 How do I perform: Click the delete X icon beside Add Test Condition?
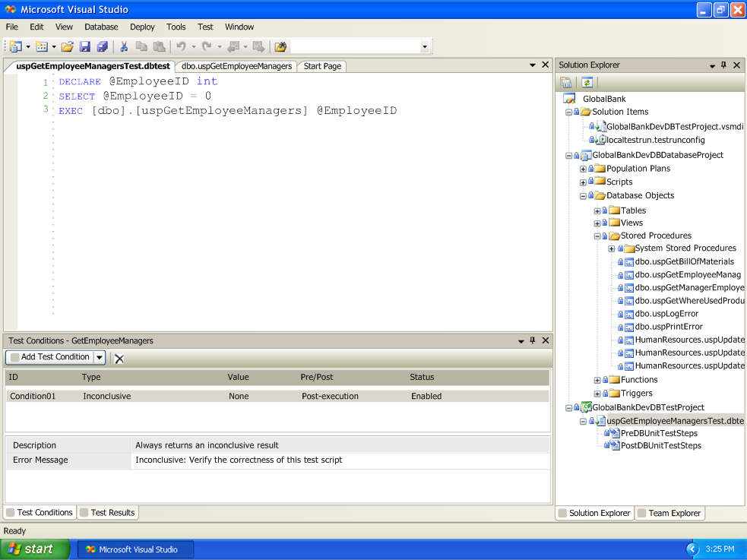click(119, 359)
